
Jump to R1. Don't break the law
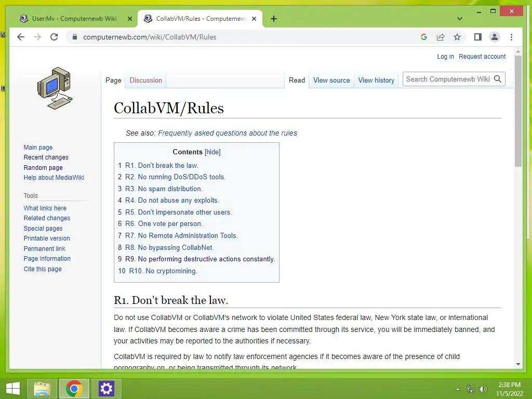coord(162,165)
